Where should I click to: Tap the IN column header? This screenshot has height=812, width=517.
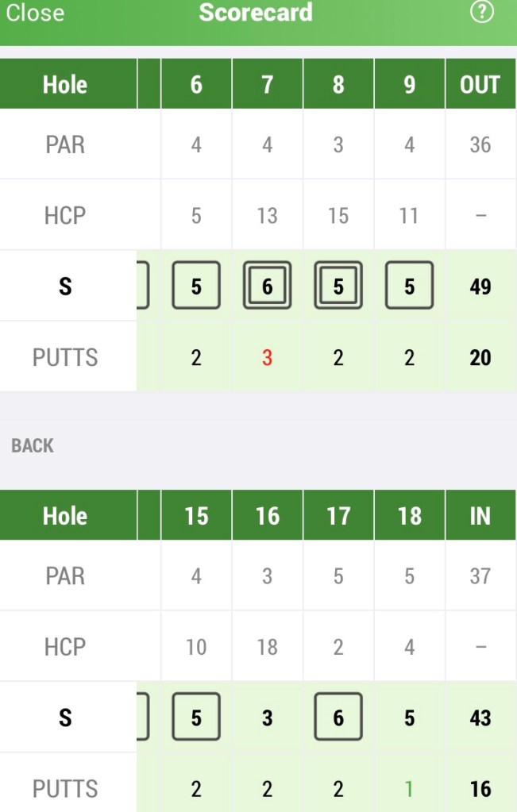[480, 516]
